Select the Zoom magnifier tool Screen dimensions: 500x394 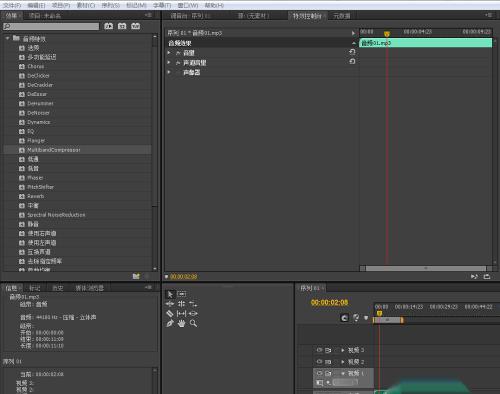(193, 323)
